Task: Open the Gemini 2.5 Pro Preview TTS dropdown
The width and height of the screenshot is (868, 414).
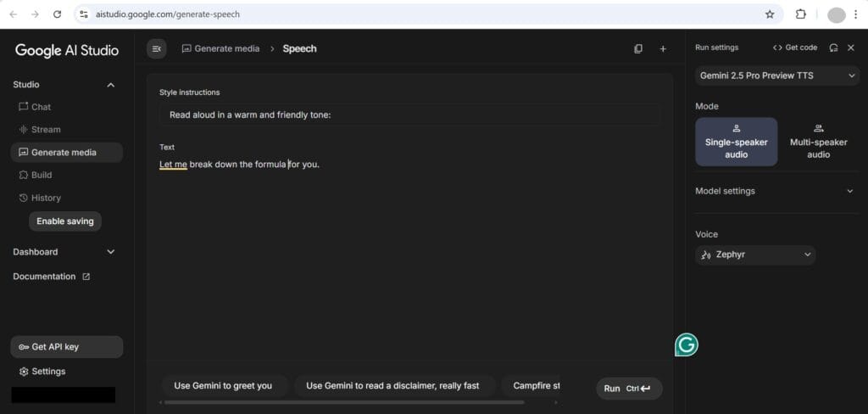Action: [778, 76]
